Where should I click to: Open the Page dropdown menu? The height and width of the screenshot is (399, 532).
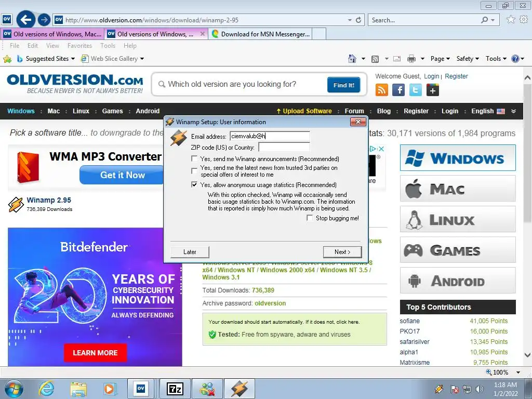440,59
